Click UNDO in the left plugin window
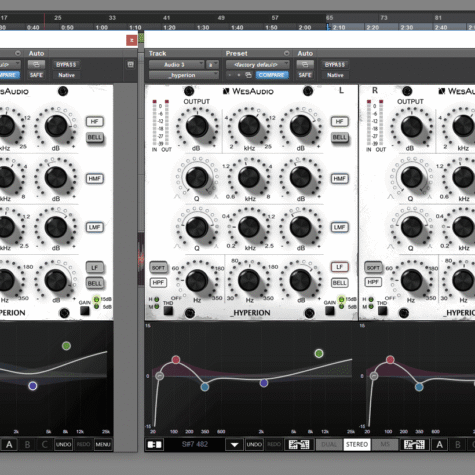The image size is (475, 475). 63,445
